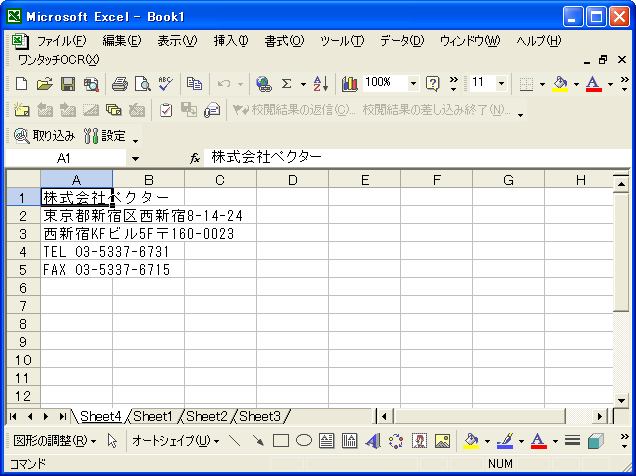Image resolution: width=636 pixels, height=476 pixels.
Task: Insert Picture from file icon
Action: (443, 441)
